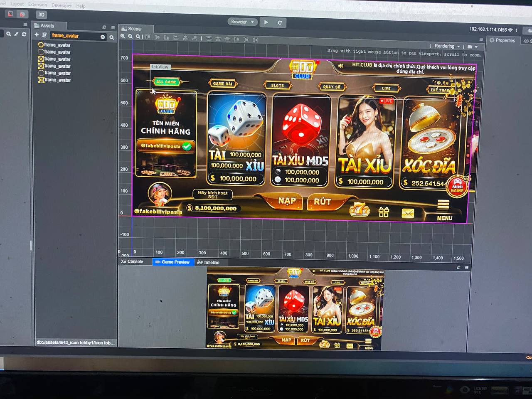Pop out the Game Preview panel
The image size is (532, 399).
pos(459,267)
